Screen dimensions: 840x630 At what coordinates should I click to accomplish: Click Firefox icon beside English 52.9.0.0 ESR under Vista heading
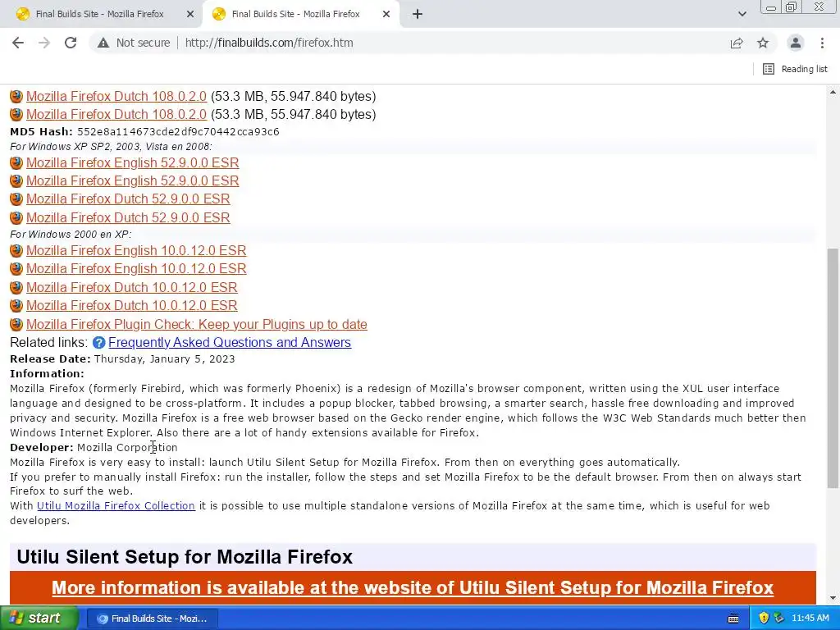point(16,162)
